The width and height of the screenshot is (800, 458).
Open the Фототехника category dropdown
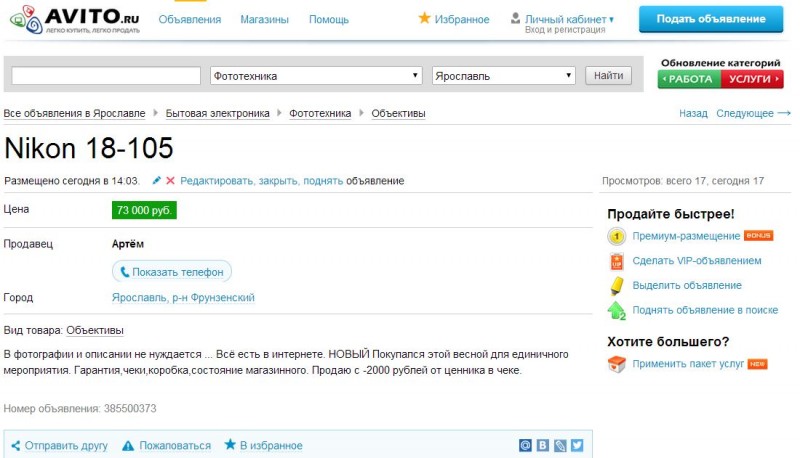316,76
